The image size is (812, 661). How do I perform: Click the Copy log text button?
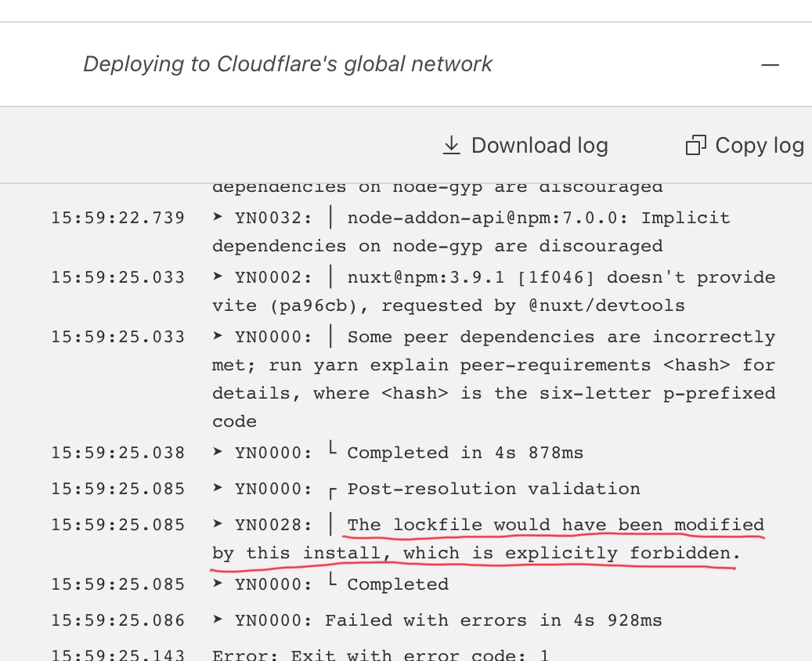click(760, 146)
